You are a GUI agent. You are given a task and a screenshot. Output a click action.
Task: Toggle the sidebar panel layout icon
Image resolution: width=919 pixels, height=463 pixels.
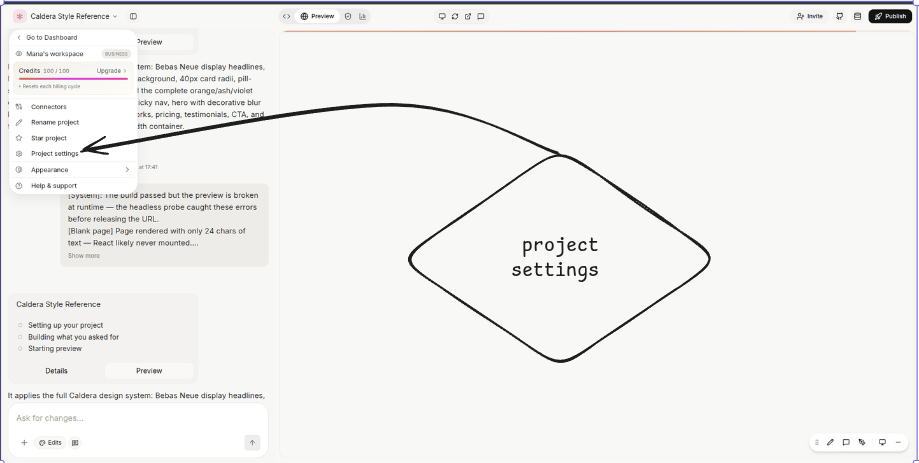(134, 16)
